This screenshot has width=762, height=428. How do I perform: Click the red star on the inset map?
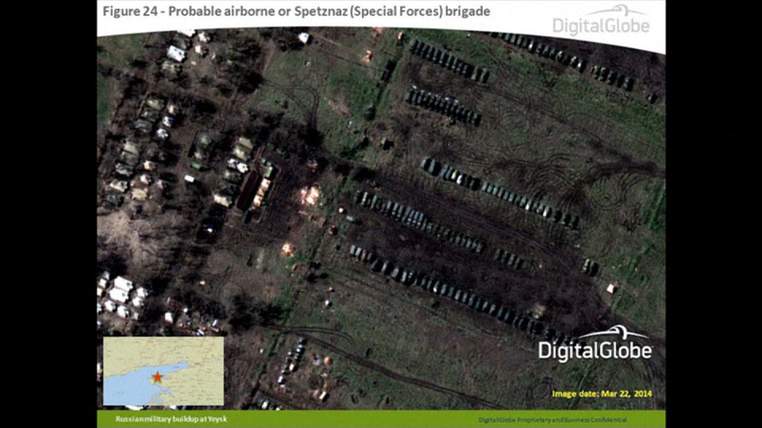click(157, 377)
